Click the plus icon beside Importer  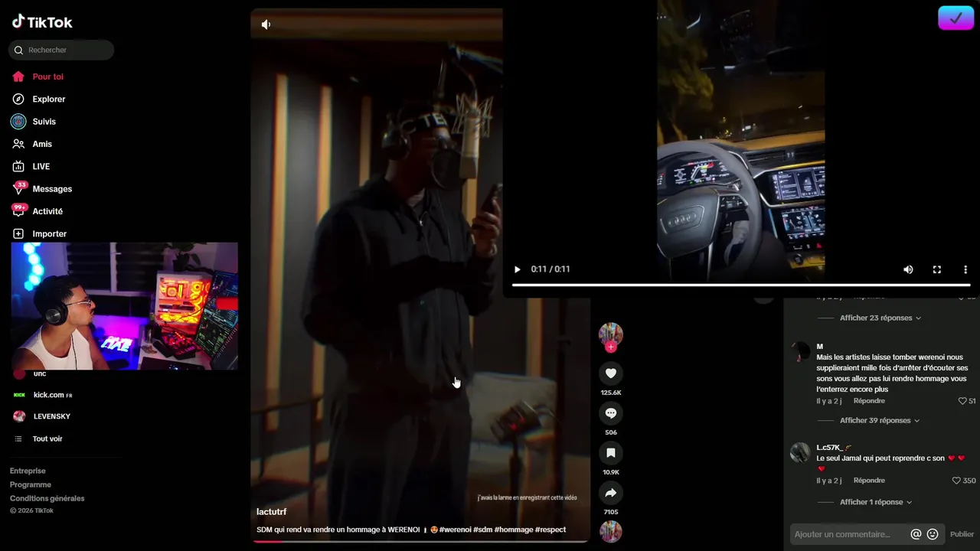click(x=18, y=233)
